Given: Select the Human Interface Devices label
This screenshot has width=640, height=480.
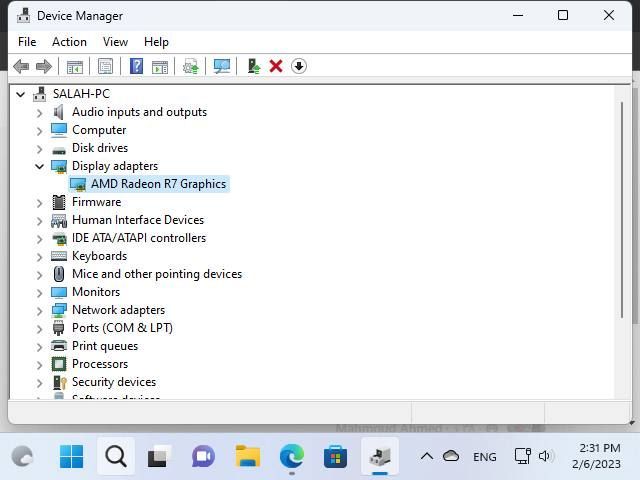Looking at the screenshot, I should [x=138, y=220].
